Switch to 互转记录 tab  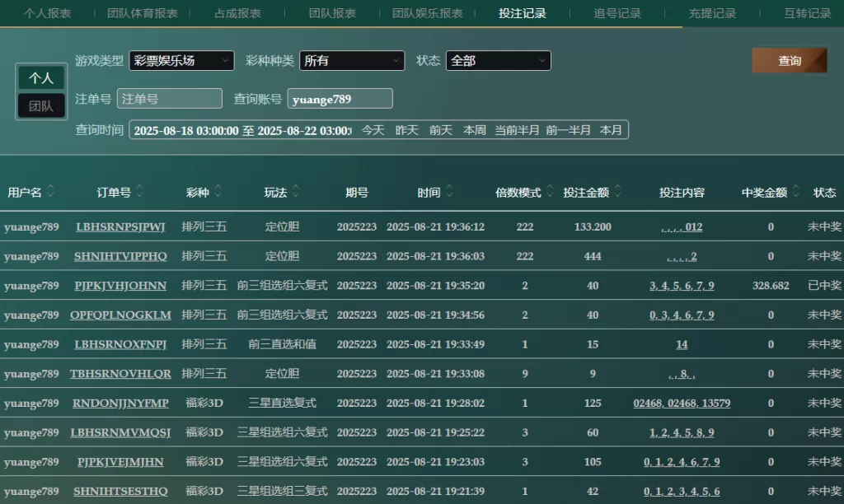point(808,13)
